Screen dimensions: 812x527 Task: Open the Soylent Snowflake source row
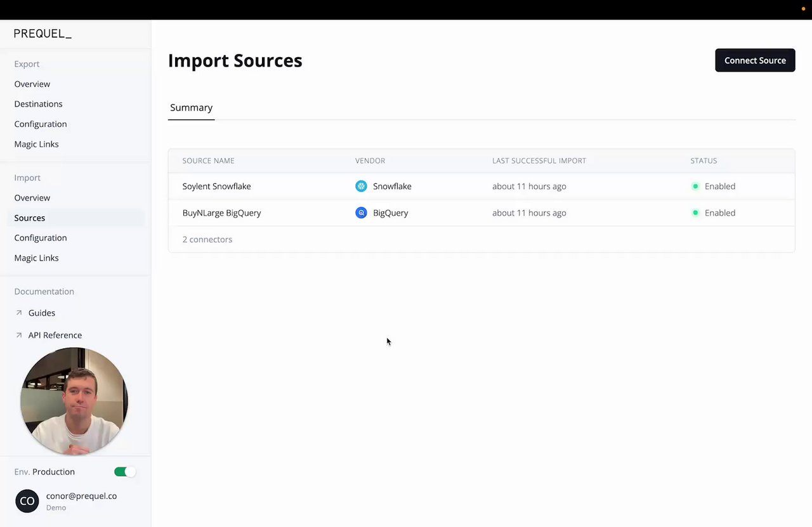(216, 186)
